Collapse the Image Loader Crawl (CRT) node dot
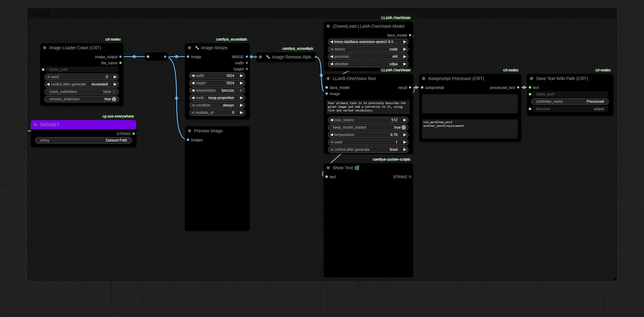The height and width of the screenshot is (317, 644). pyautogui.click(x=44, y=48)
